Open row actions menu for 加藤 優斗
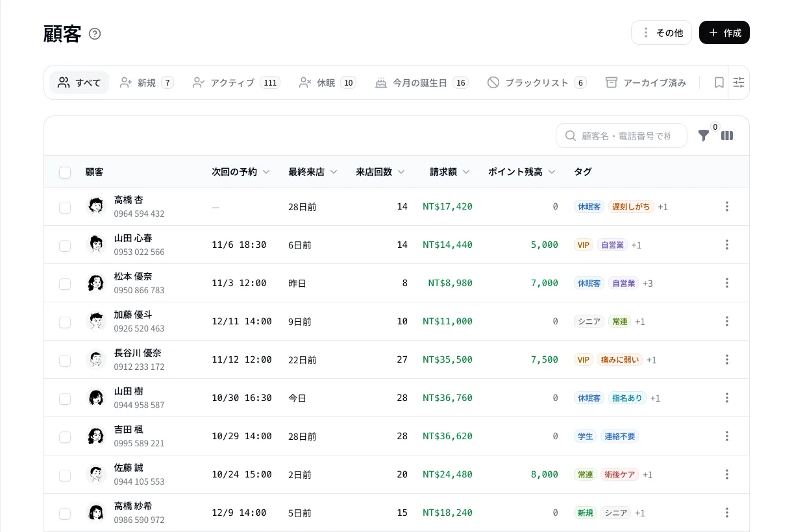The image size is (792, 532). point(727,321)
